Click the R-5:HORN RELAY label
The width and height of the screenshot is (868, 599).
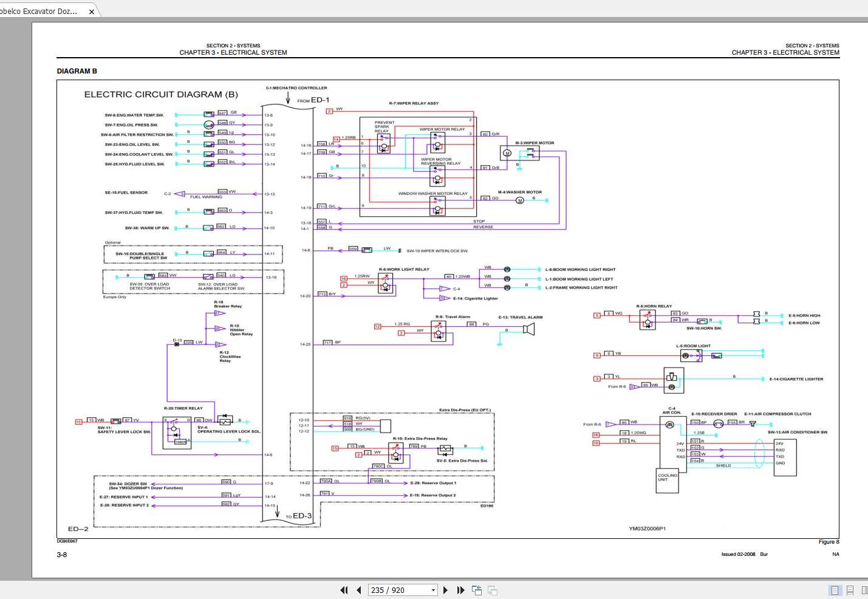tap(654, 306)
